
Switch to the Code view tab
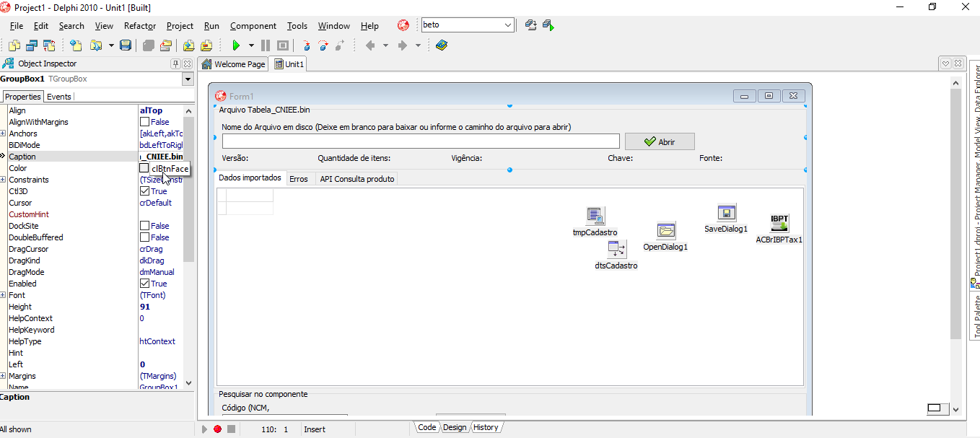(x=427, y=427)
